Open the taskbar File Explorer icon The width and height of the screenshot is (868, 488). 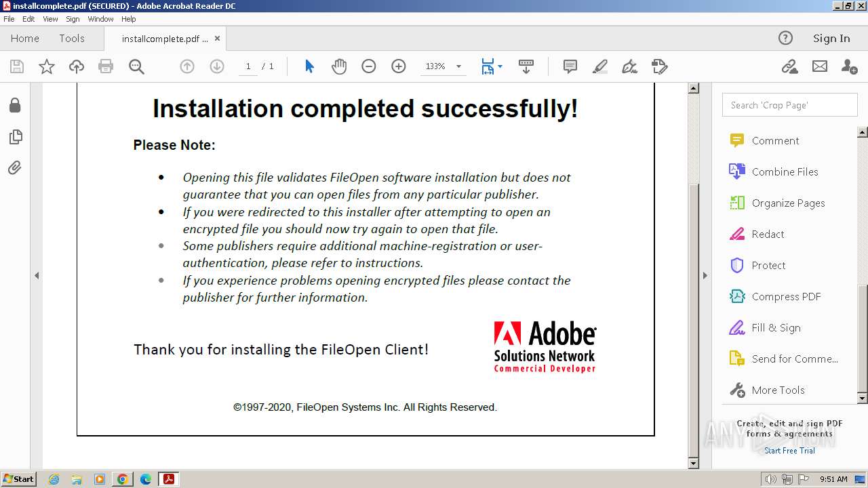(x=77, y=479)
